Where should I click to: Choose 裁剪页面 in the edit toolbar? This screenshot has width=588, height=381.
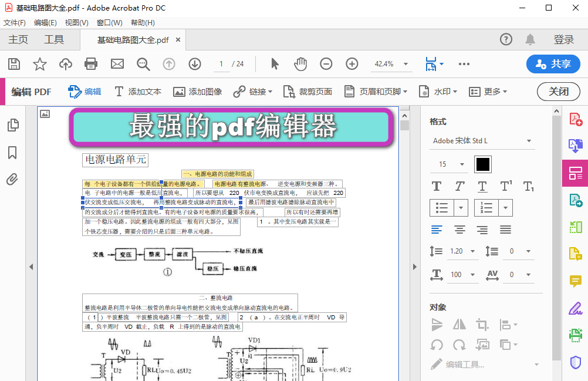[x=307, y=92]
